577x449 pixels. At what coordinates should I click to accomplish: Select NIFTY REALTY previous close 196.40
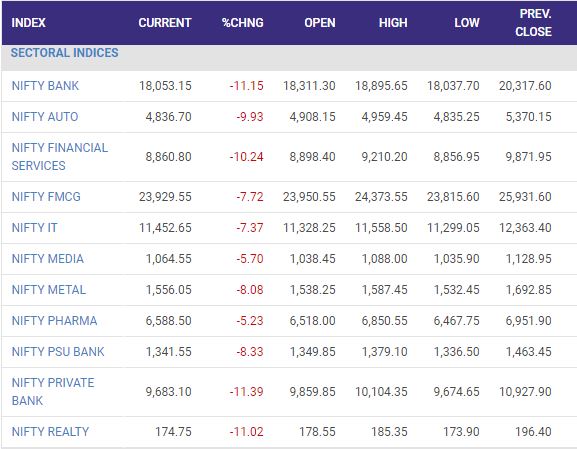[533, 431]
